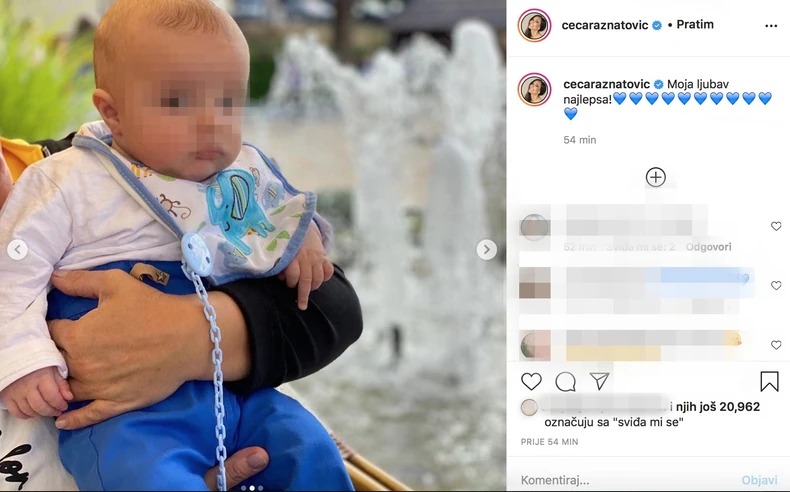Focus the Komentiraj comment input field
The width and height of the screenshot is (790, 492).
[x=625, y=480]
